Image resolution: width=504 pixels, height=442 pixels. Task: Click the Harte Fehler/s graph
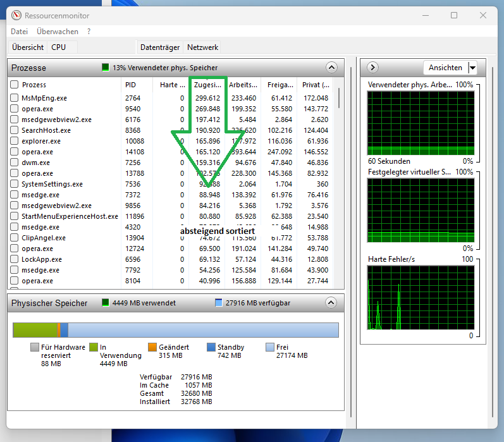click(421, 298)
